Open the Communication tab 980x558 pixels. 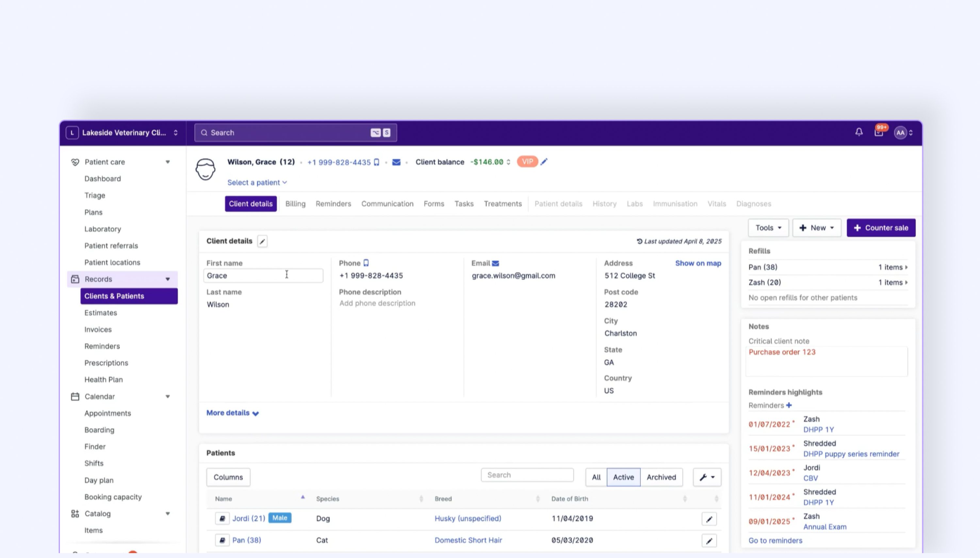387,204
